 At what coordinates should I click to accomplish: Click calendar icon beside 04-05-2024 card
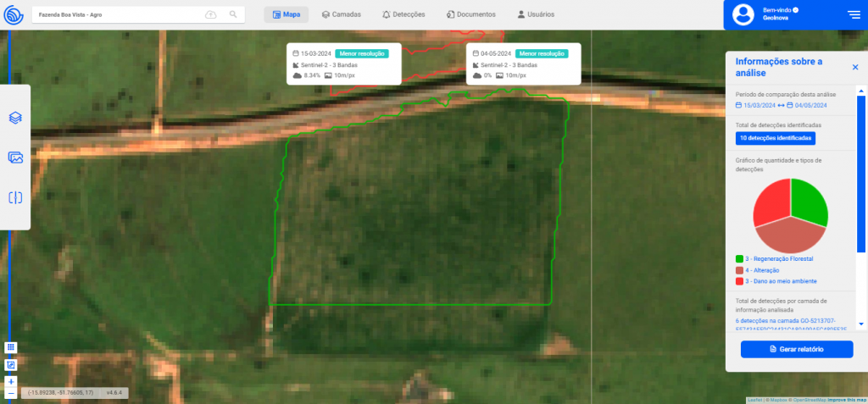[476, 53]
